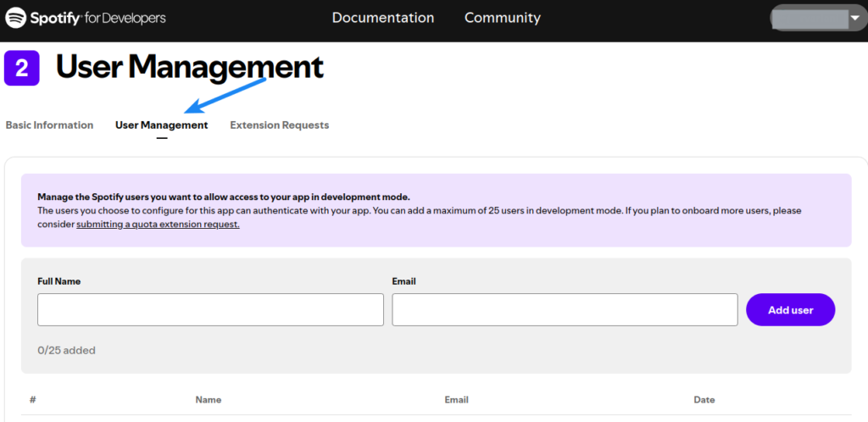Click the Spotify logo icon

tap(16, 18)
